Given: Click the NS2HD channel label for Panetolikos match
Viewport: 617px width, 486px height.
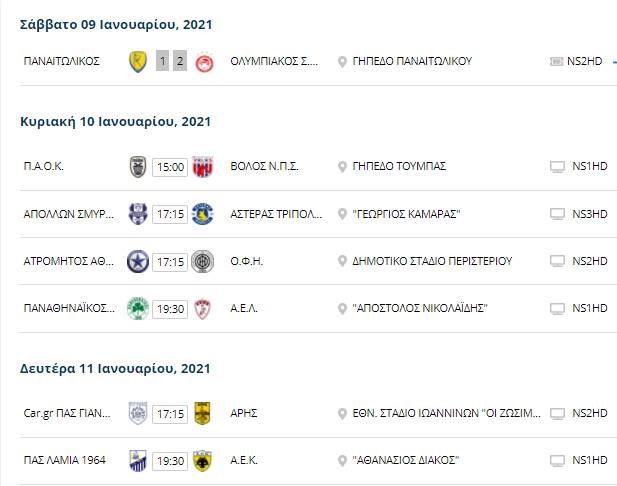Looking at the screenshot, I should point(589,61).
